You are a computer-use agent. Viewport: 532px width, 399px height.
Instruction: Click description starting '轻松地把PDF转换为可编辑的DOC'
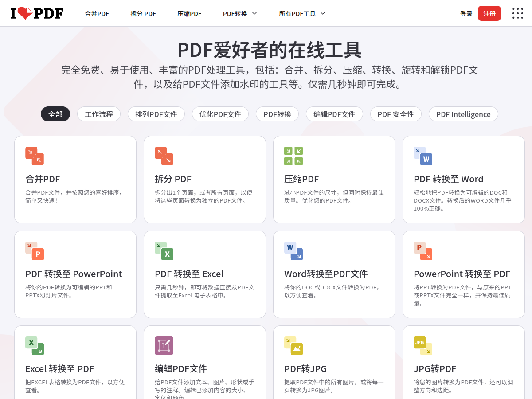pos(462,200)
